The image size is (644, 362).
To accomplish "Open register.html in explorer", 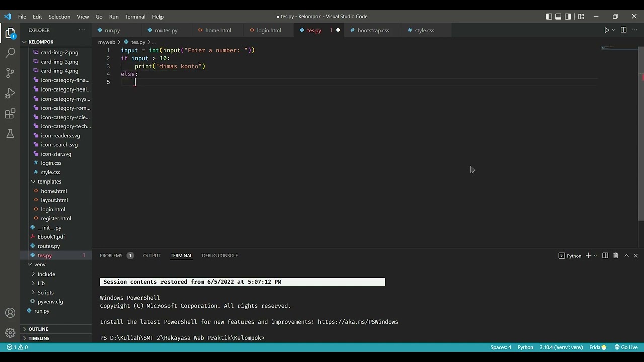I will tap(56, 218).
